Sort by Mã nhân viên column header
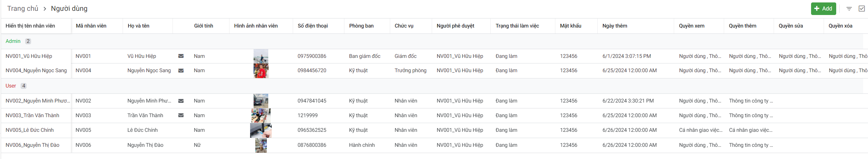Screen dimensions: 868x159 point(91,26)
